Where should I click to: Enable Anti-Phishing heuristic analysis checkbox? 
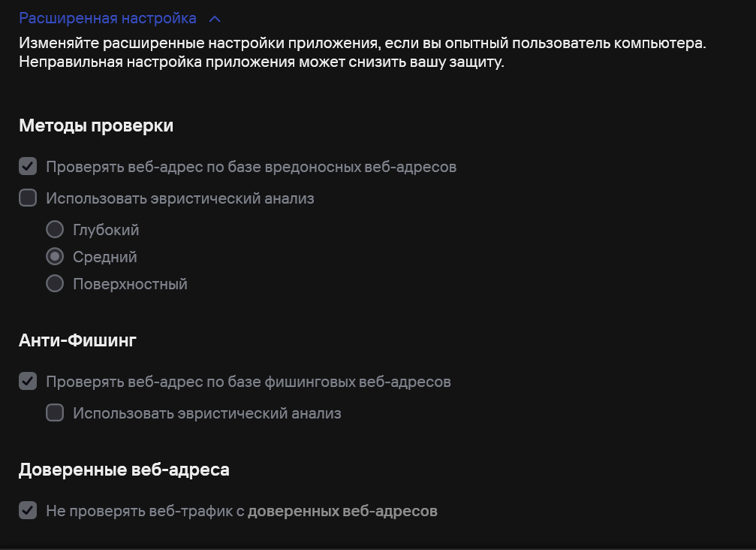(x=55, y=413)
